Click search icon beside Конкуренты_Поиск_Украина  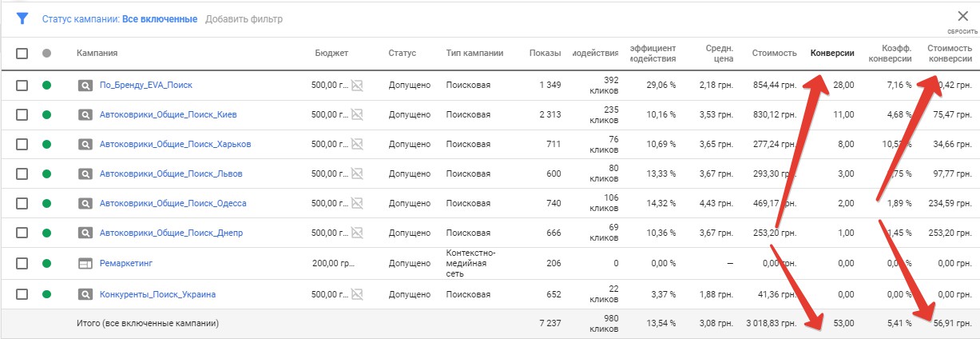pos(85,294)
